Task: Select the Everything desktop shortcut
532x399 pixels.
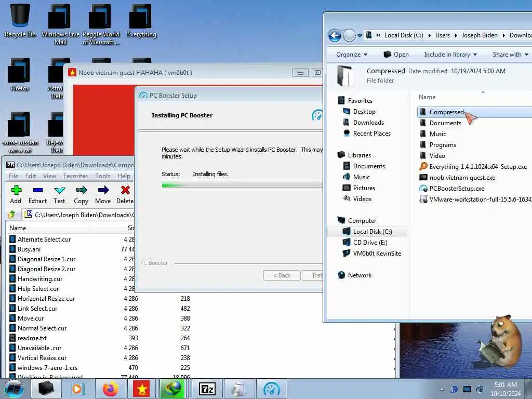Action: [x=141, y=20]
